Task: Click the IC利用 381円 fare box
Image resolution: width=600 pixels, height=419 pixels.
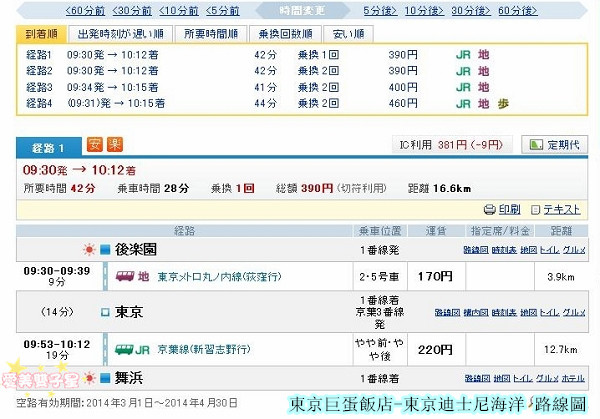Action: (x=452, y=145)
